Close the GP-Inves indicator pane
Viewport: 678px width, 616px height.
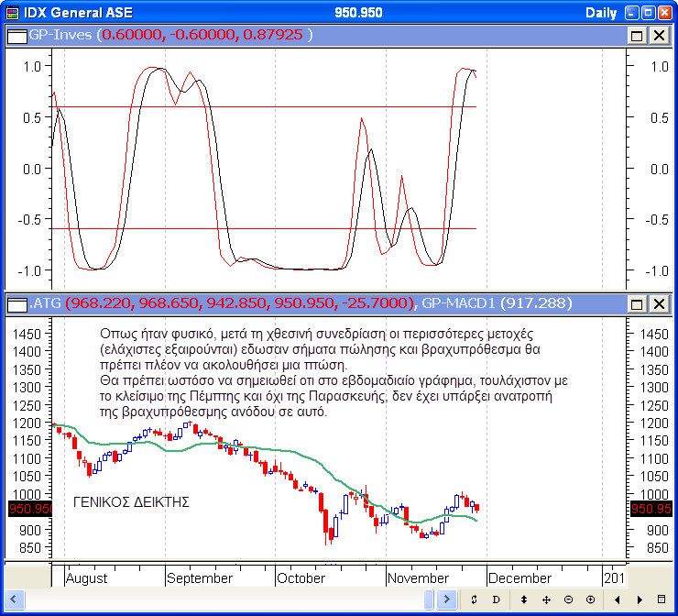click(x=658, y=35)
